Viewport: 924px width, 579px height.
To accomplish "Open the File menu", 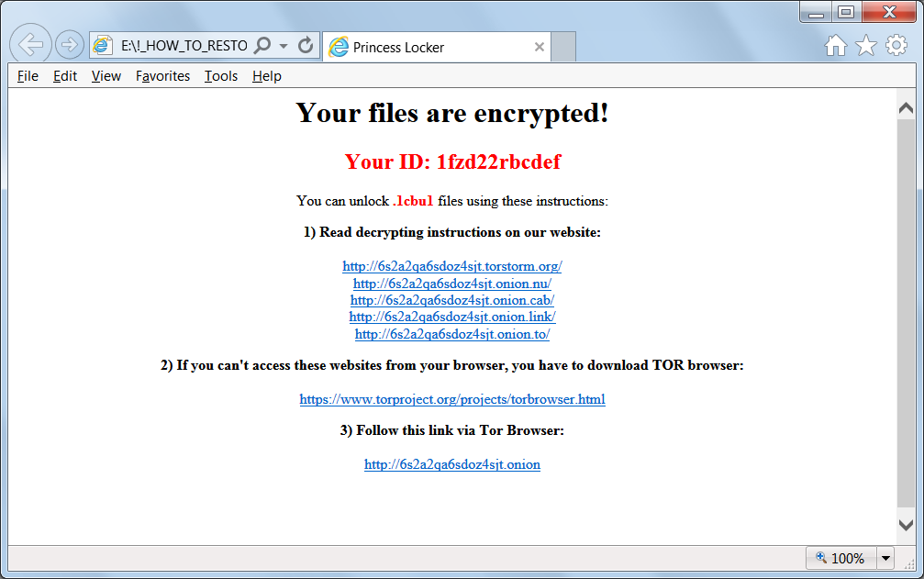I will (x=28, y=76).
